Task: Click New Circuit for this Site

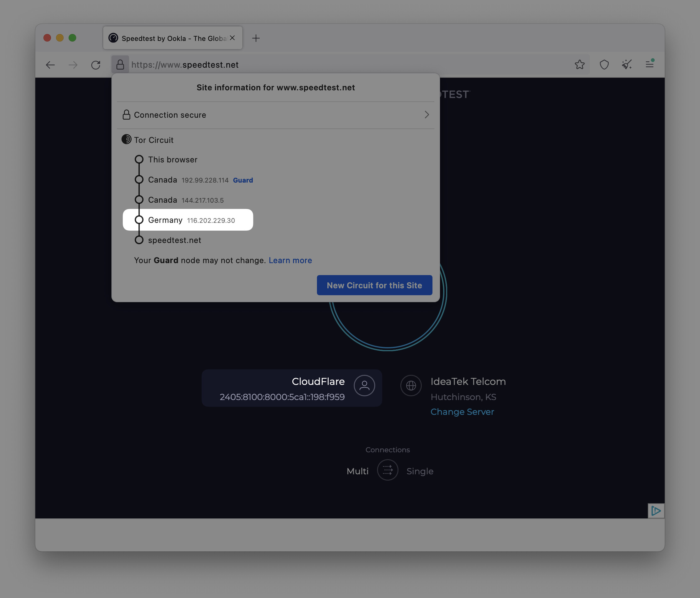Action: [x=374, y=285]
